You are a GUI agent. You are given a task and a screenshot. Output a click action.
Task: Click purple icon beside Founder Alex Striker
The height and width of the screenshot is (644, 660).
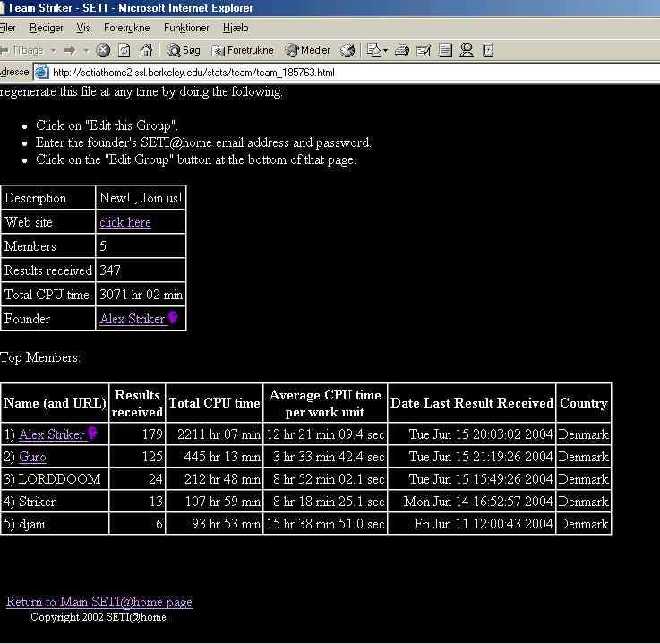[x=173, y=317]
